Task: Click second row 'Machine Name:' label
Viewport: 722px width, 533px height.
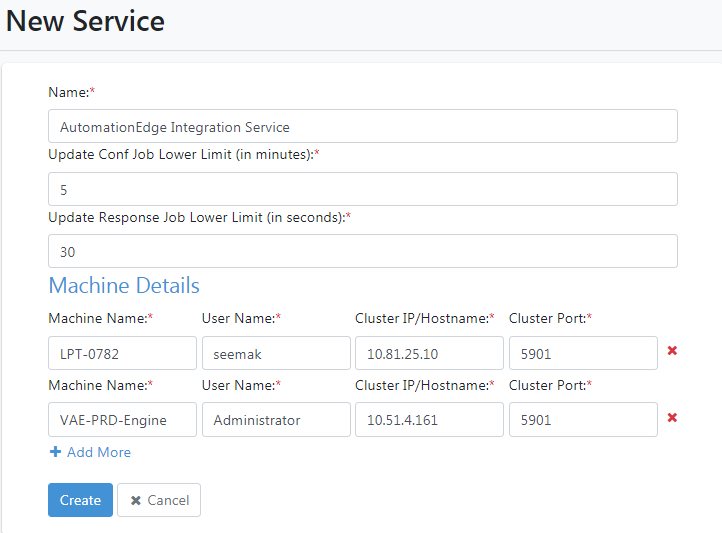Action: coord(100,385)
